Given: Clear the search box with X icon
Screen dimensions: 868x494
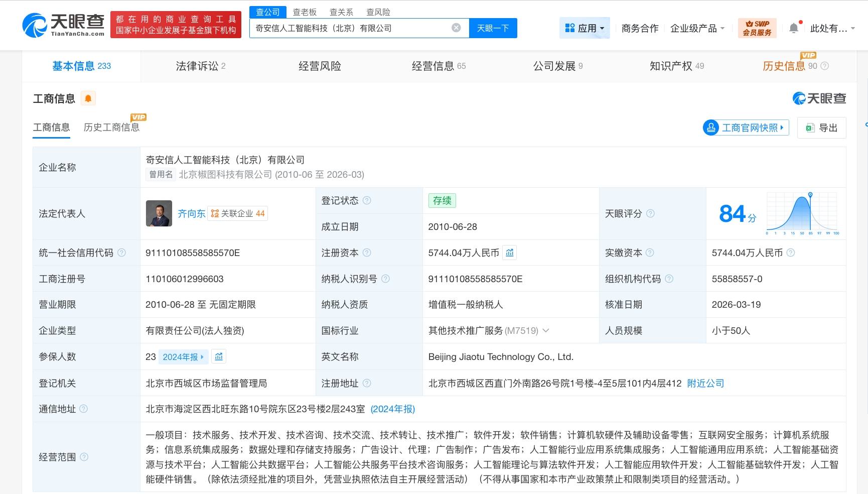Looking at the screenshot, I should click(x=456, y=28).
